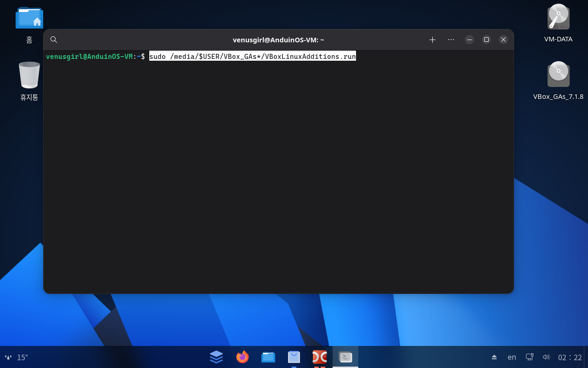Open the weather widget showing 15°
Image resolution: width=588 pixels, height=368 pixels.
coord(16,357)
